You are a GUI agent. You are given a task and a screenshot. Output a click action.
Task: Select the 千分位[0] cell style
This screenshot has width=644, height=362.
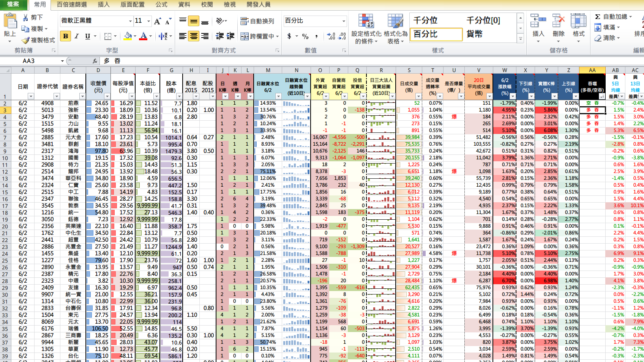point(489,20)
